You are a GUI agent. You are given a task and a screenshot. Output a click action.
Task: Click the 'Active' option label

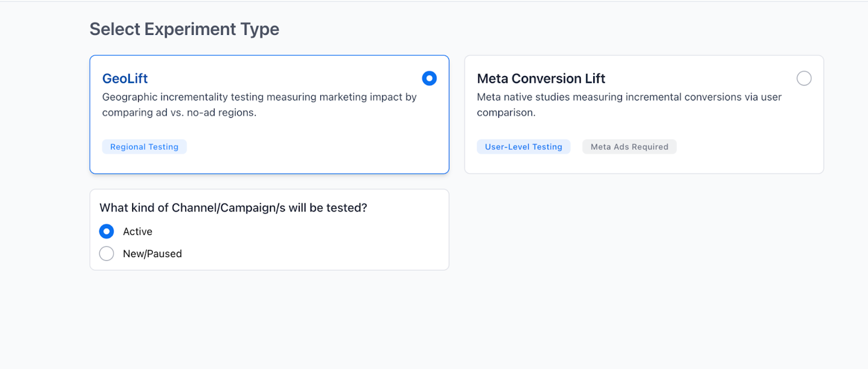[x=138, y=231]
